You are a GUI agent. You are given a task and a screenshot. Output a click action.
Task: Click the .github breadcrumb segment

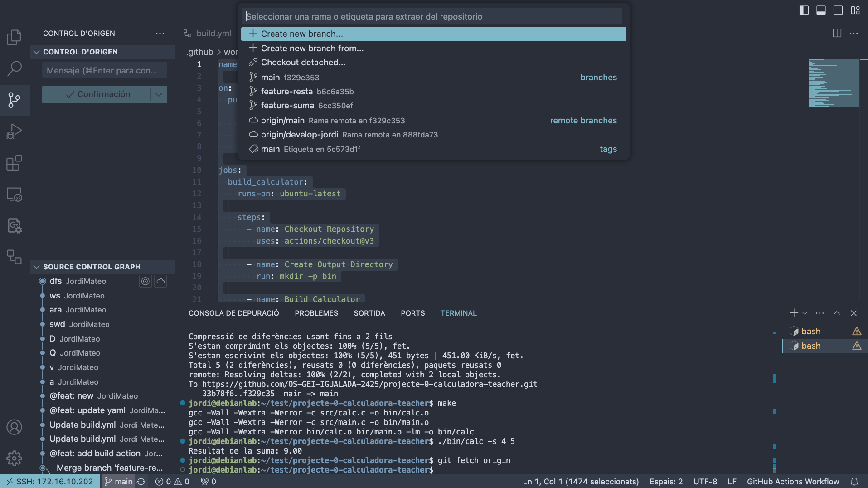199,52
